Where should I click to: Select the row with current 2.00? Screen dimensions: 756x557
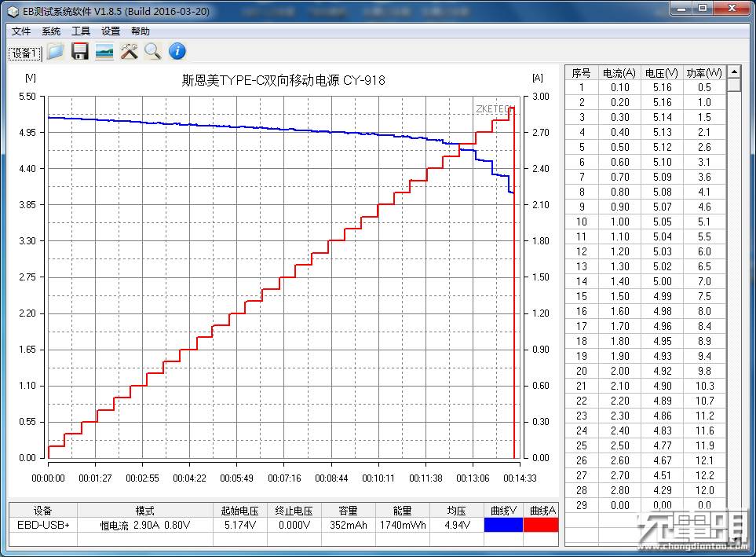click(x=645, y=371)
